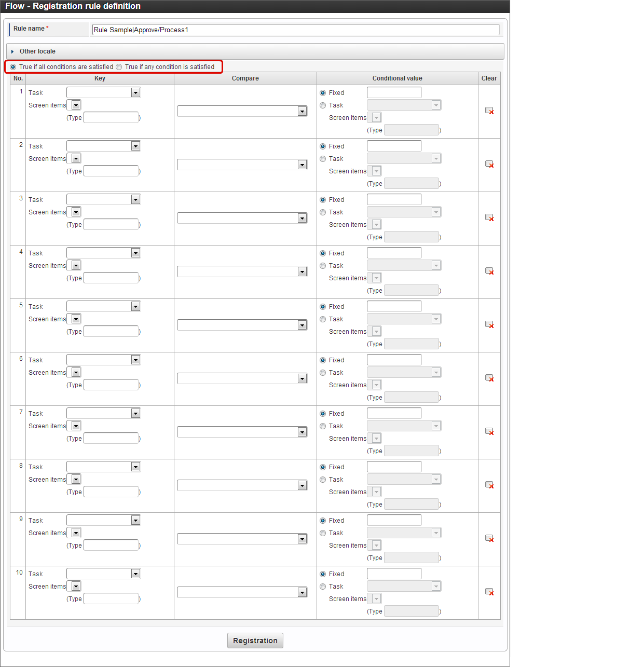This screenshot has height=667, width=644.
Task: Open the Compare dropdown in row 3
Action: pyautogui.click(x=242, y=218)
